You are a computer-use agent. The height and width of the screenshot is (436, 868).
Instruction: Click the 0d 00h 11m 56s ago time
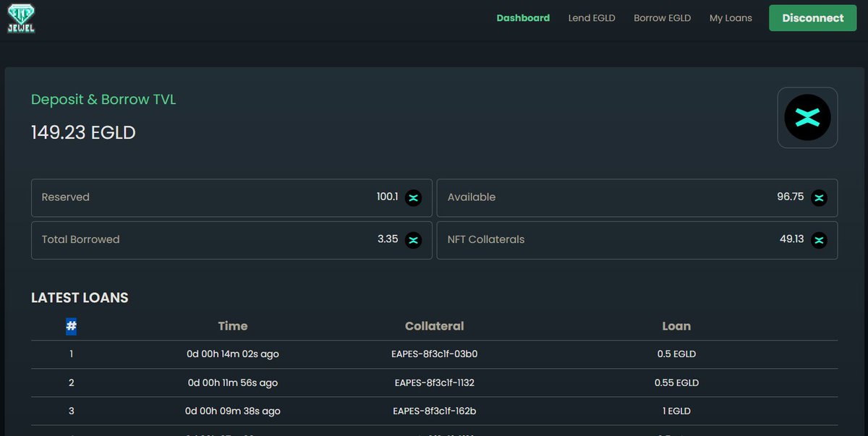[233, 382]
